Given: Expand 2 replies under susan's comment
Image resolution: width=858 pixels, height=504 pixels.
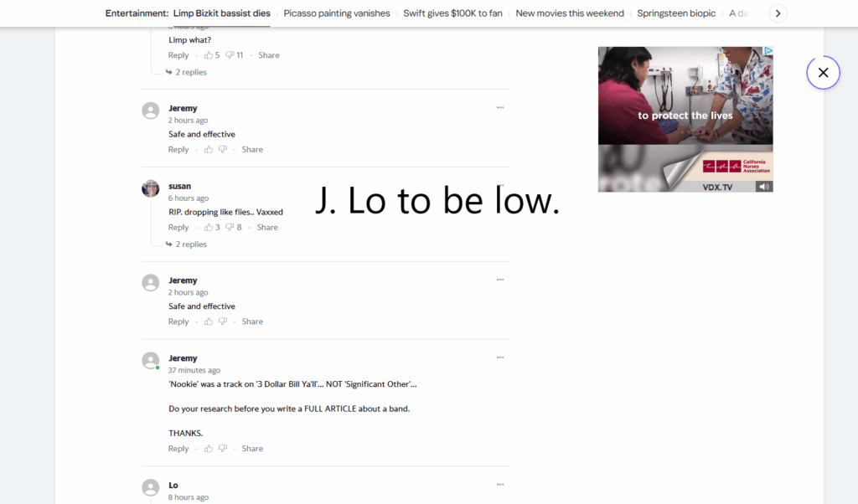Looking at the screenshot, I should 187,244.
